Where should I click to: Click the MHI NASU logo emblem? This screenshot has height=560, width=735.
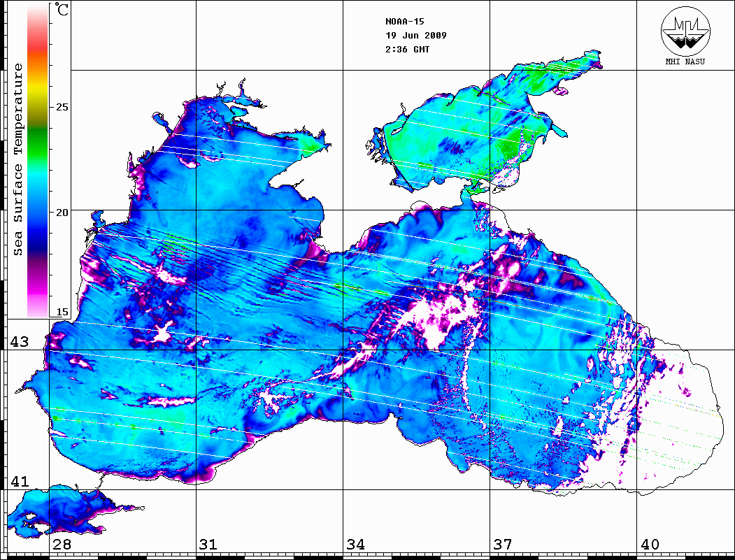685,31
